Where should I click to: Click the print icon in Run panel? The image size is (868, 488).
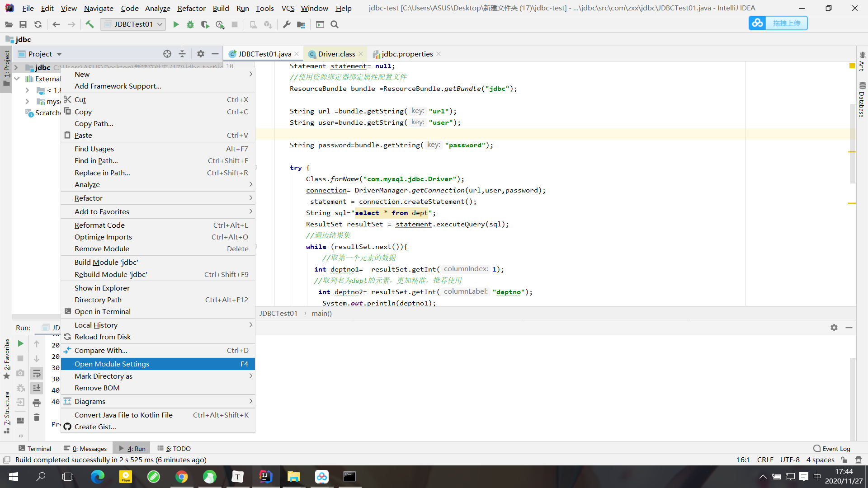tap(37, 403)
